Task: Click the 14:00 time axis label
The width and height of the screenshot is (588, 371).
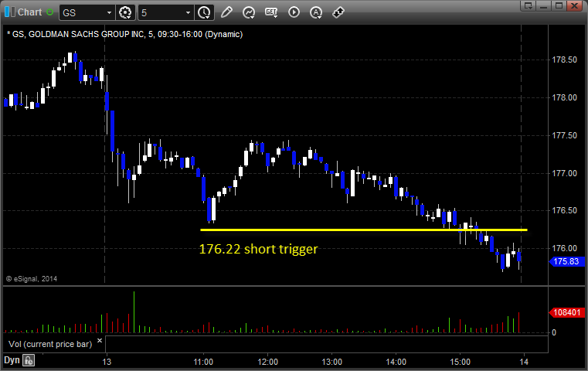Action: point(396,362)
